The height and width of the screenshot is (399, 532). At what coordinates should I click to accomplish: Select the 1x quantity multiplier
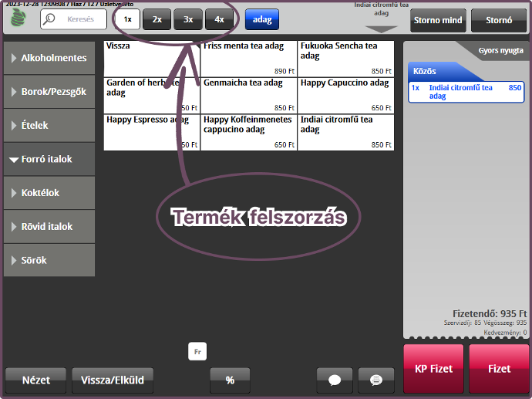[x=127, y=19]
